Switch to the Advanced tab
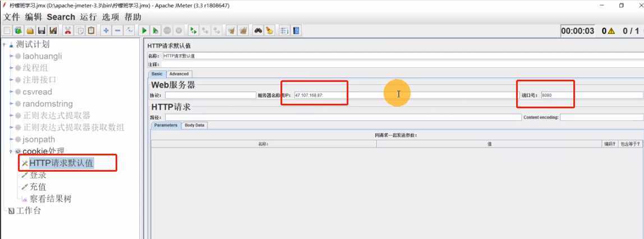The image size is (644, 239). coord(179,74)
